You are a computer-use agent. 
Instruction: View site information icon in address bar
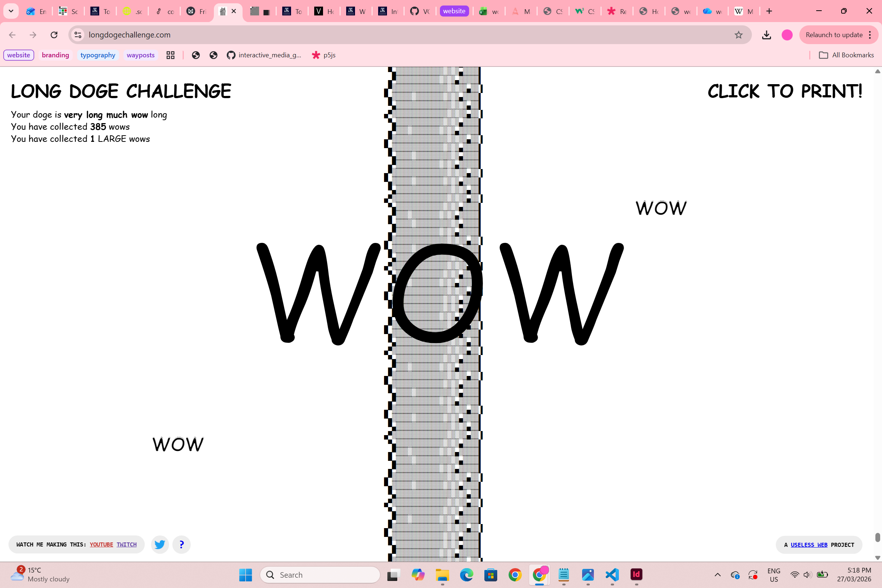point(78,35)
